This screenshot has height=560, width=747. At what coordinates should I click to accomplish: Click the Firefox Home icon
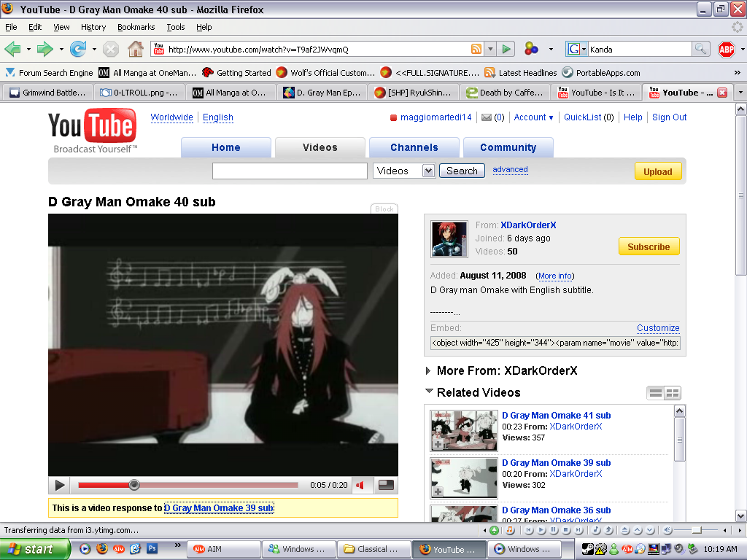coord(135,49)
